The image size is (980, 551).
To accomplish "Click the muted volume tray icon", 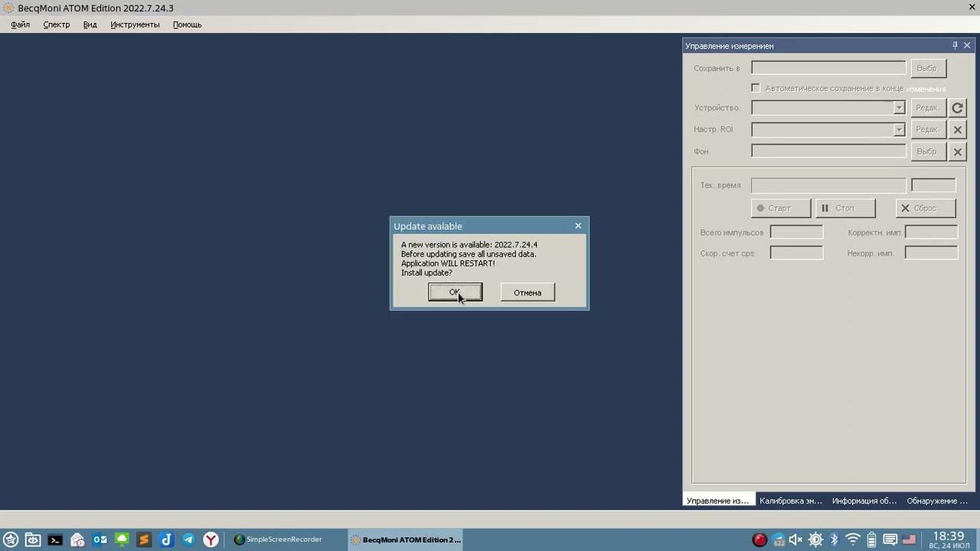I will pos(796,540).
